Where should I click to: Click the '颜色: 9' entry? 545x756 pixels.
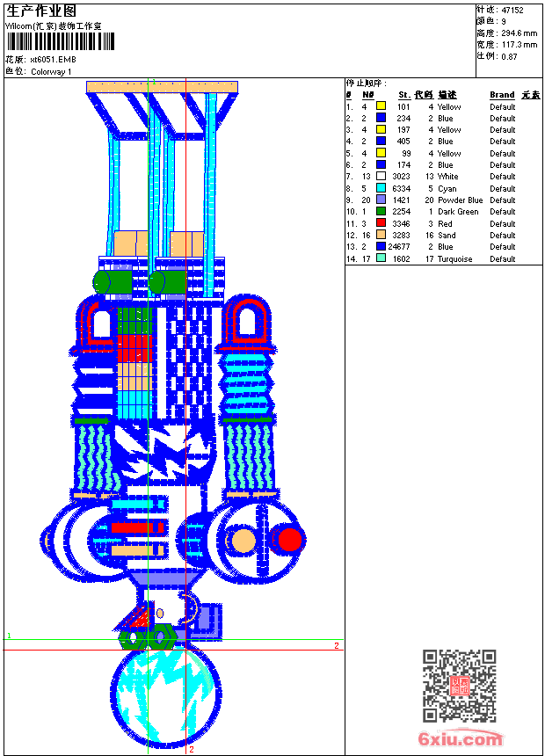(491, 21)
